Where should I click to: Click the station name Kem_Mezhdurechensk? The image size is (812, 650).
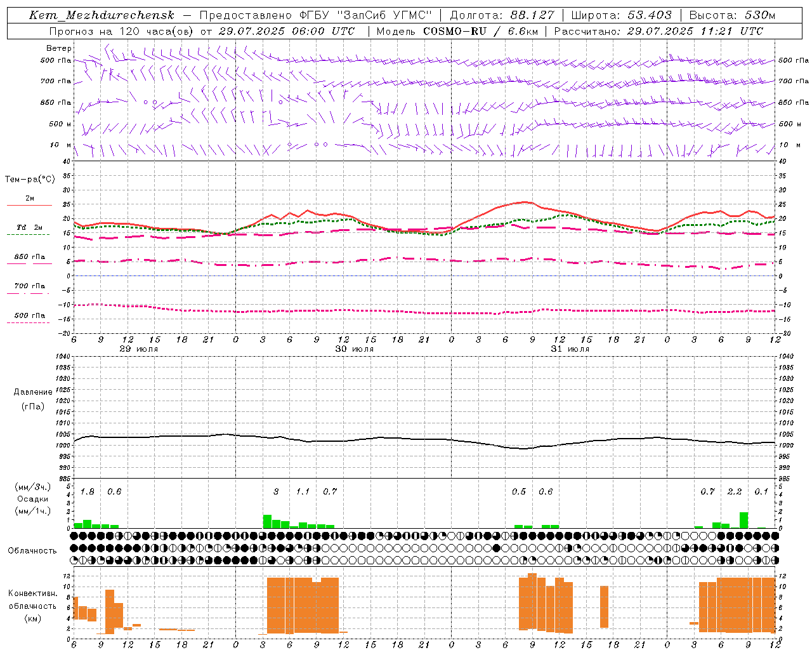pos(101,16)
